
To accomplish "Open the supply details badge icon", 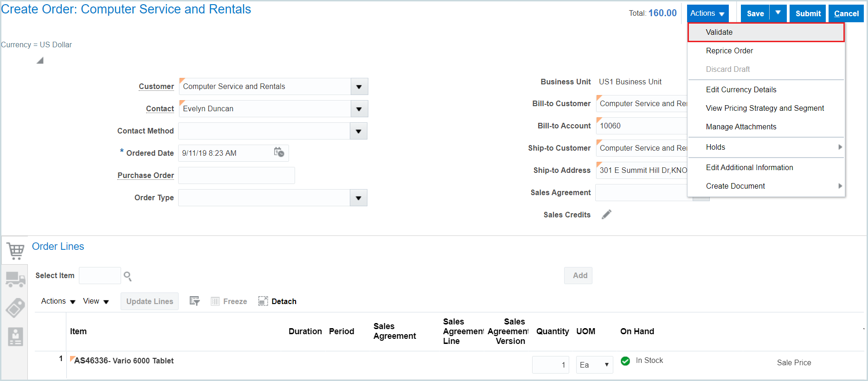I will click(15, 337).
